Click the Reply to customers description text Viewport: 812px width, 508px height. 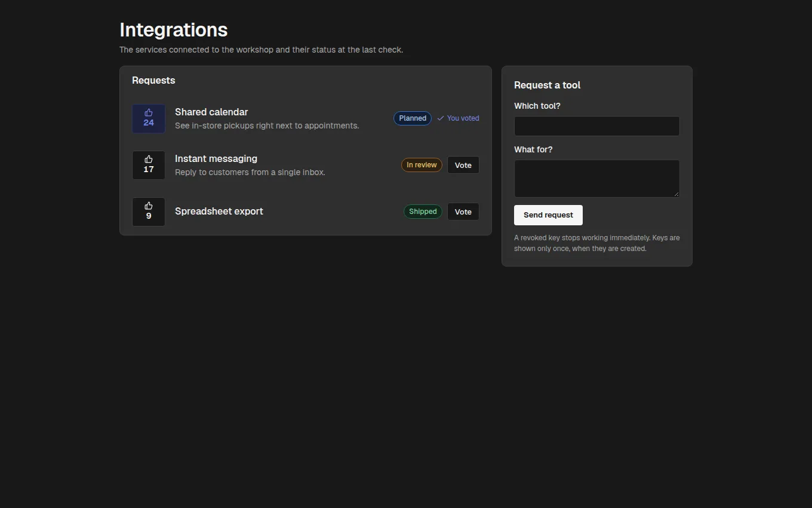click(250, 172)
